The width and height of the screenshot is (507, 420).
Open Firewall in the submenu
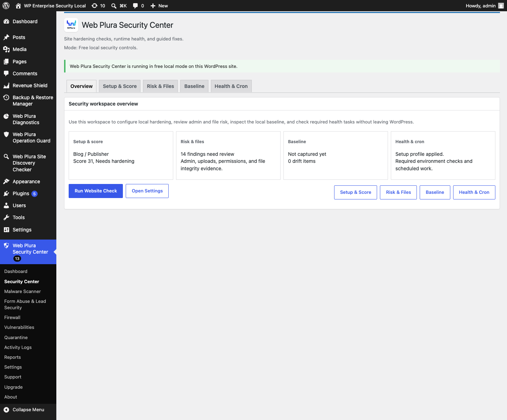[12, 318]
